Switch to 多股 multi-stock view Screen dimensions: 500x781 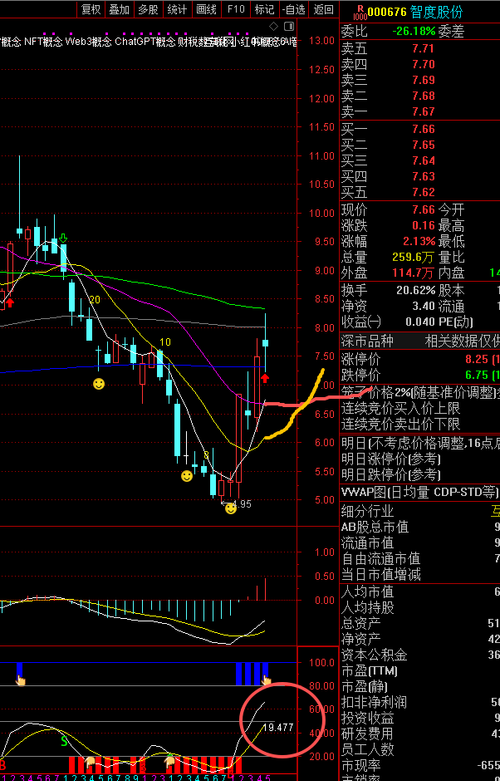point(148,9)
